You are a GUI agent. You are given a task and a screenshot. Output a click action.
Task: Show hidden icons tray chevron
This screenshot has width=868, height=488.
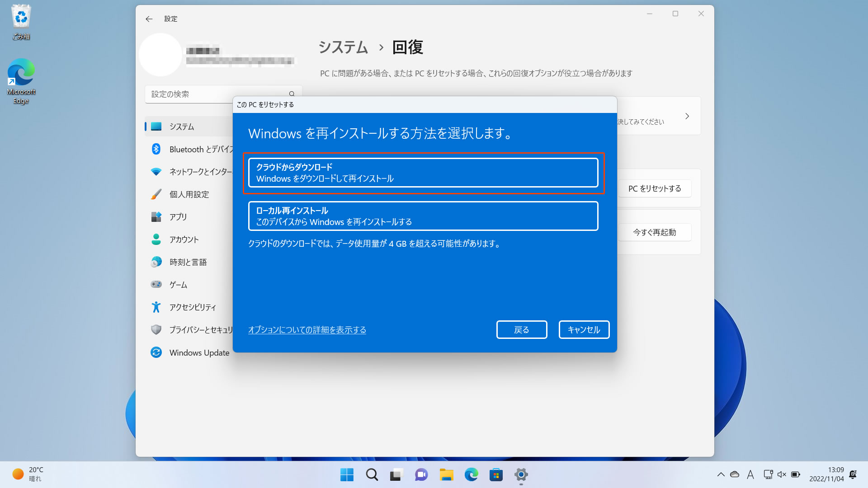[x=721, y=474]
